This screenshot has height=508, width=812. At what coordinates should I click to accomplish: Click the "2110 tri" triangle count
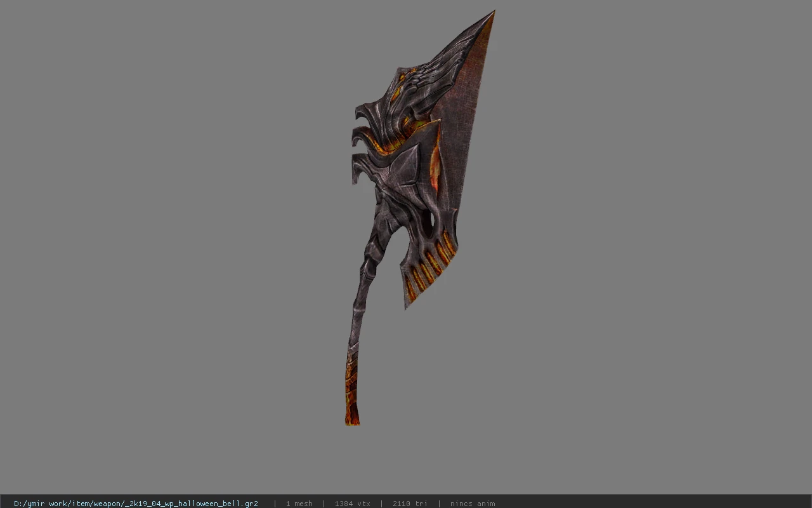[x=410, y=504]
